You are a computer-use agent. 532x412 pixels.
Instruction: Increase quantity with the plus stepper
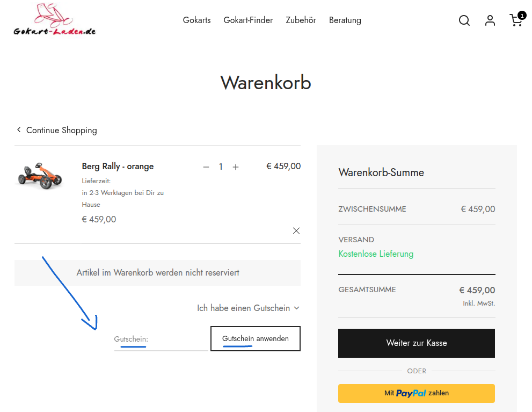click(x=236, y=167)
